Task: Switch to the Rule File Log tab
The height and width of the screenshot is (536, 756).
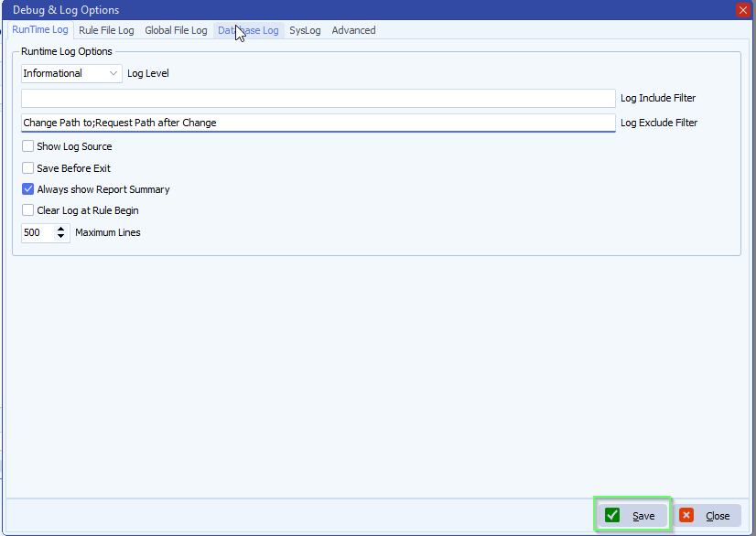Action: point(106,30)
